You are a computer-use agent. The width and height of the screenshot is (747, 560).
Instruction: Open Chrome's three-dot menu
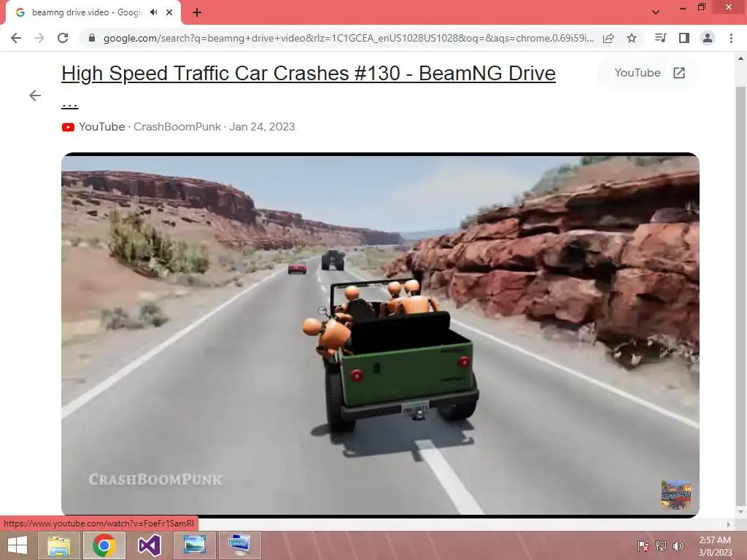pos(731,38)
